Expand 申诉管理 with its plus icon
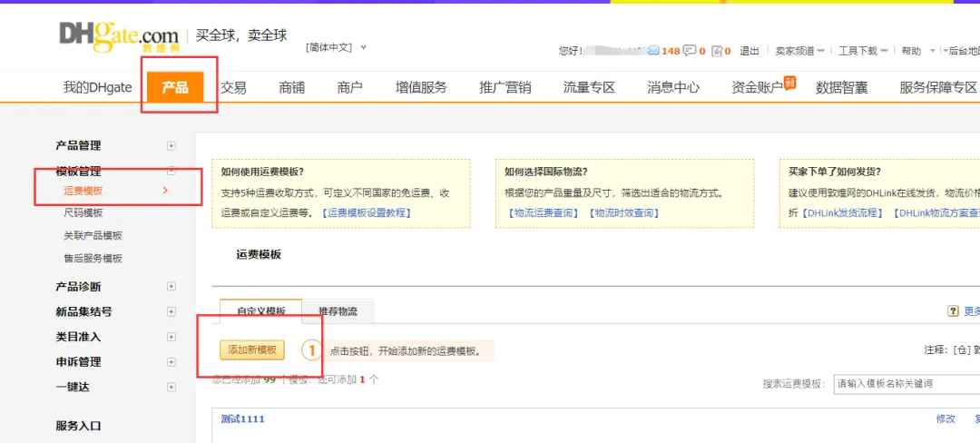 171,361
